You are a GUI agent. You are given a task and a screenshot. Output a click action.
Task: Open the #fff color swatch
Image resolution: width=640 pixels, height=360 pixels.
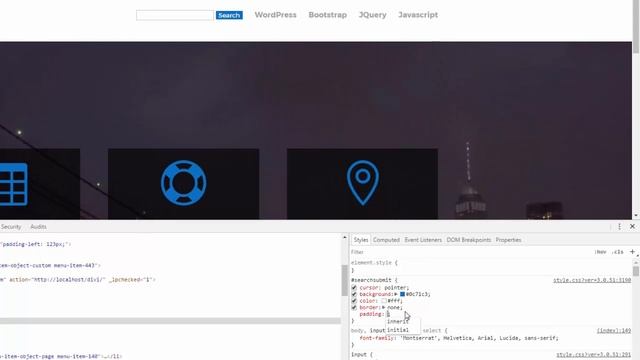384,301
